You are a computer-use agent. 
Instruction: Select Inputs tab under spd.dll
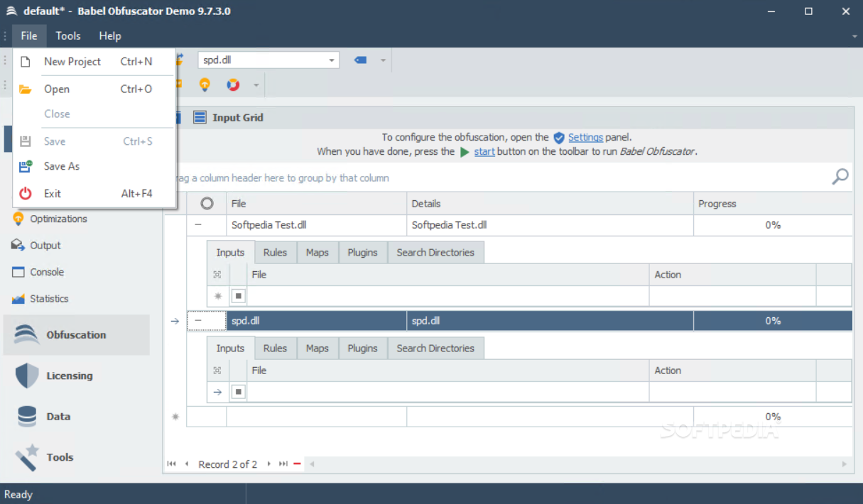tap(230, 349)
